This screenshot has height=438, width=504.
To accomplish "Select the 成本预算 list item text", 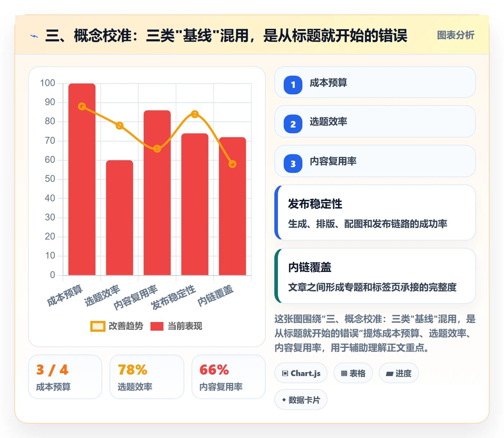I will click(328, 83).
